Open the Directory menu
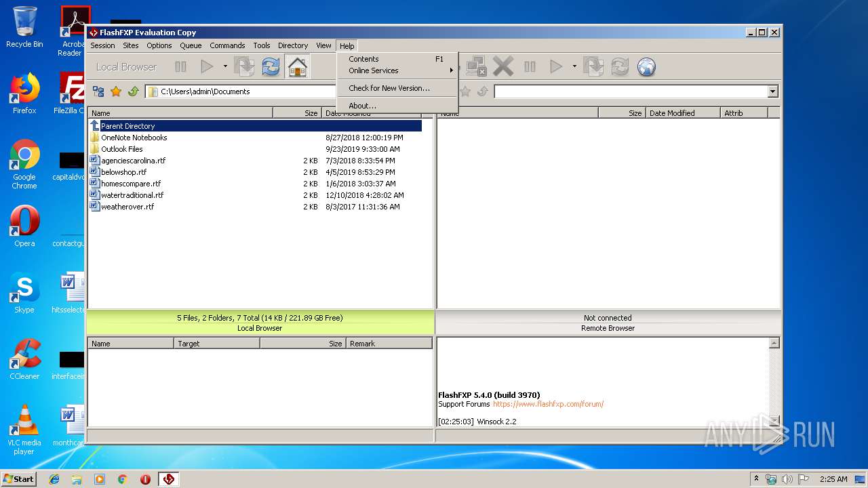 coord(293,45)
